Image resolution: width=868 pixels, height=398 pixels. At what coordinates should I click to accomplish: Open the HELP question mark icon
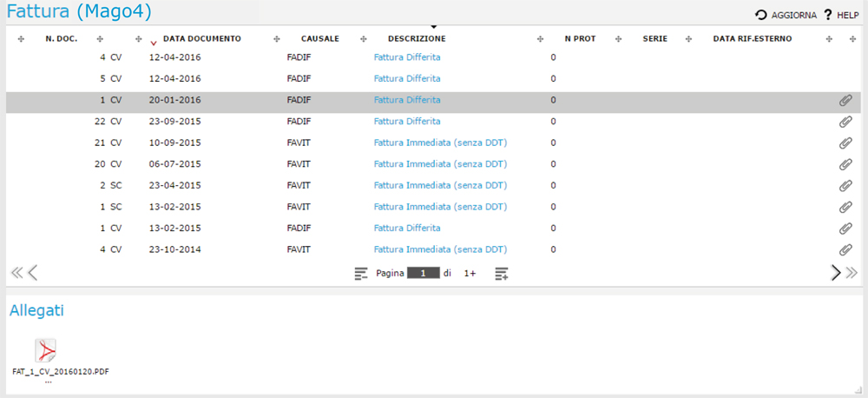[828, 15]
